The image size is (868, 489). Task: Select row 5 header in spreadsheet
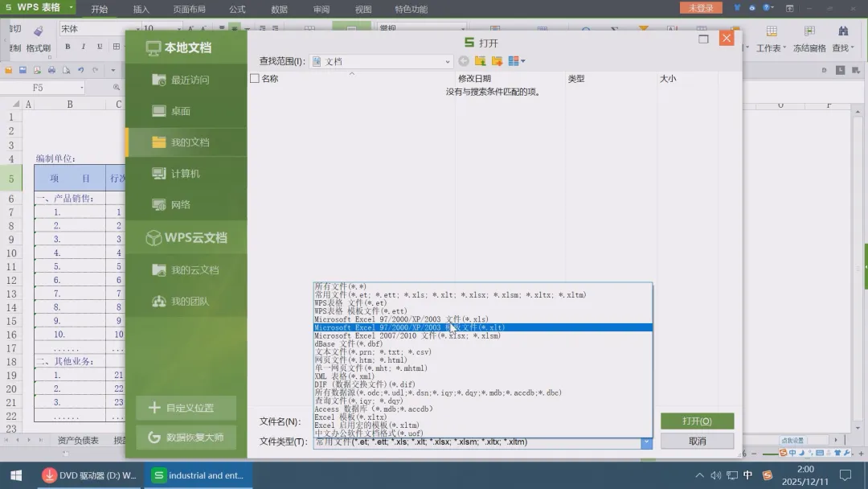point(11,179)
